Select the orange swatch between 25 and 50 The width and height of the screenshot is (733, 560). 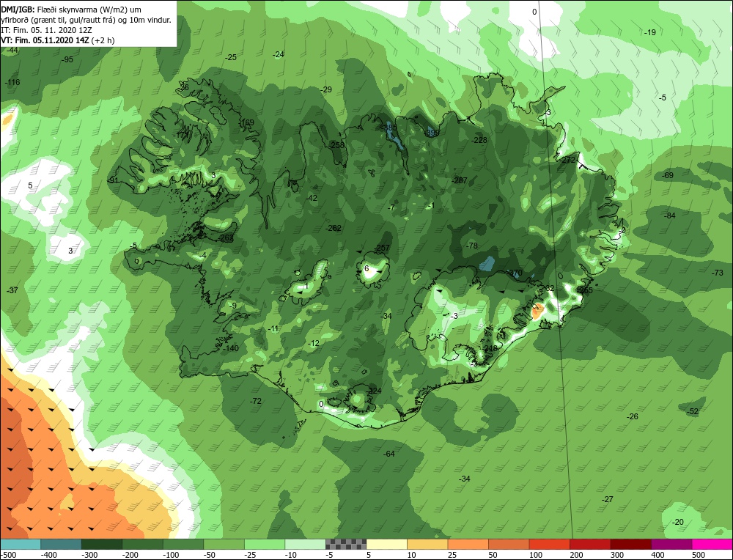click(x=468, y=544)
